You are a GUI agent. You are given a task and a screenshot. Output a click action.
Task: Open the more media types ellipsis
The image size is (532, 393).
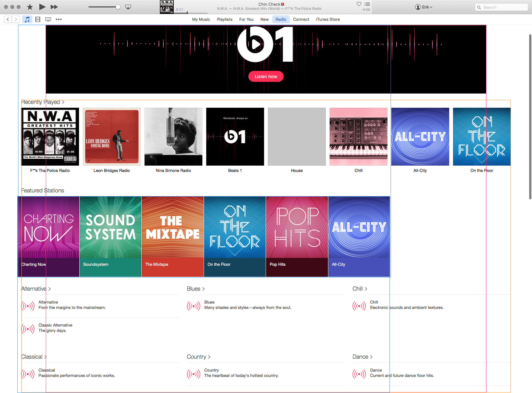59,19
